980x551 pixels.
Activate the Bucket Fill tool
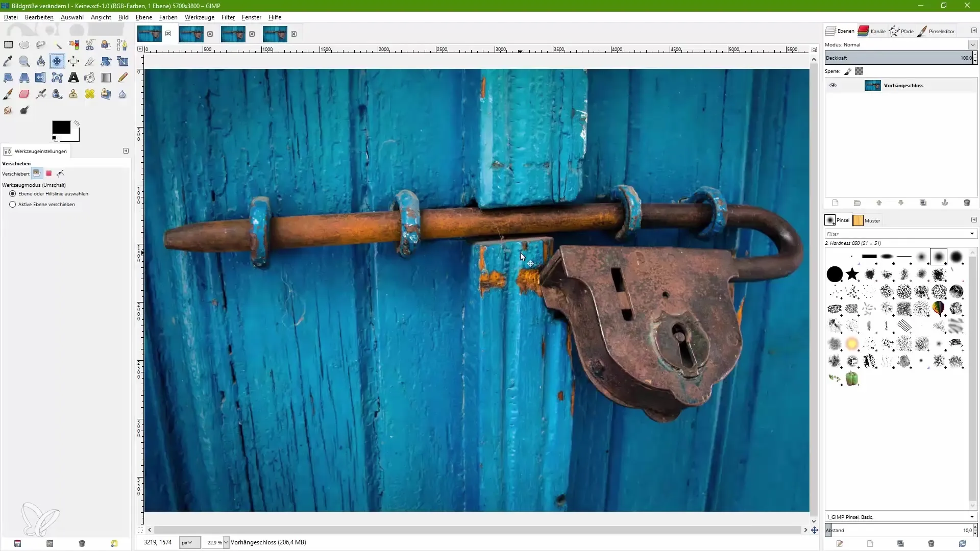pyautogui.click(x=90, y=78)
